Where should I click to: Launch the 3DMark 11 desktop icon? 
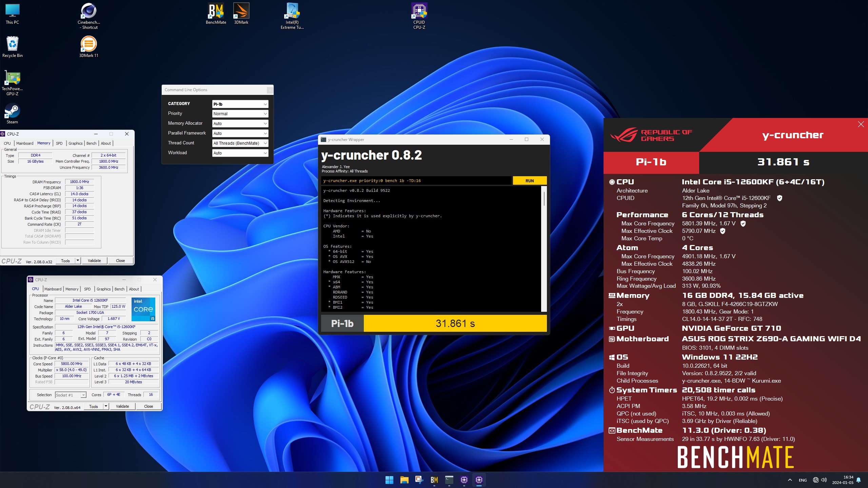[x=89, y=46]
